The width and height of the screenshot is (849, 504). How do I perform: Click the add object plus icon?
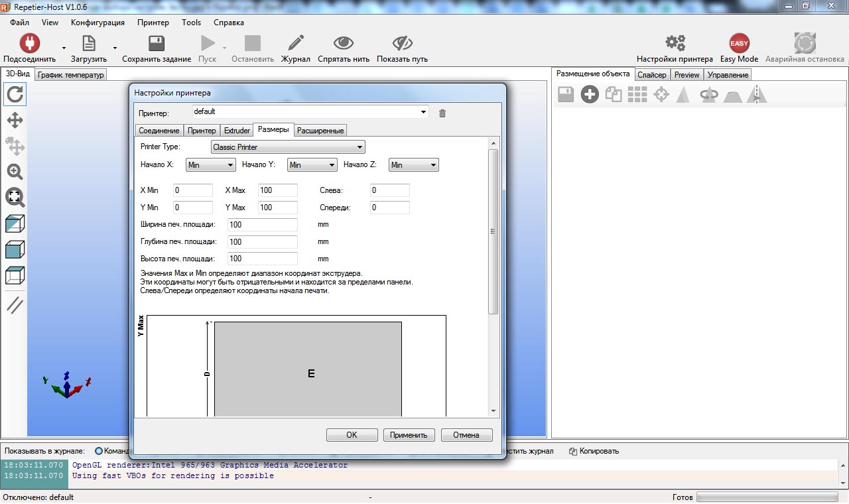[x=590, y=94]
